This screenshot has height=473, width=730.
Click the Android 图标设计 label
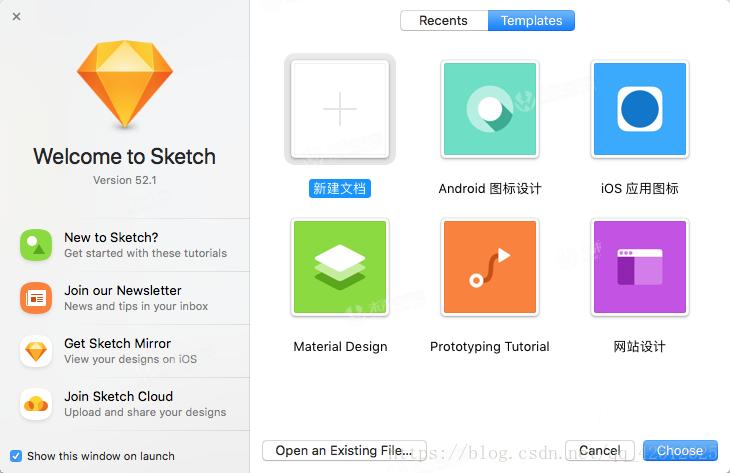[490, 189]
